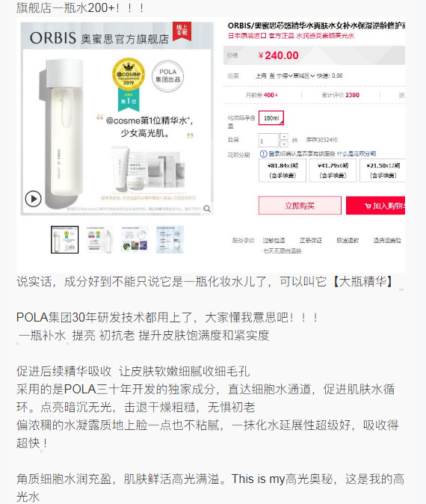The width and height of the screenshot is (426, 504).
Task: Click the red 线上专柜 ribbon badge
Action: coord(182,31)
